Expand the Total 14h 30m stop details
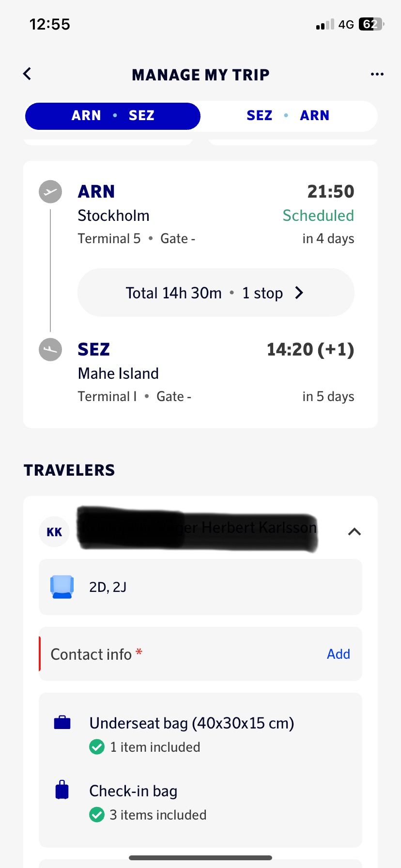The height and width of the screenshot is (868, 401). (x=216, y=293)
